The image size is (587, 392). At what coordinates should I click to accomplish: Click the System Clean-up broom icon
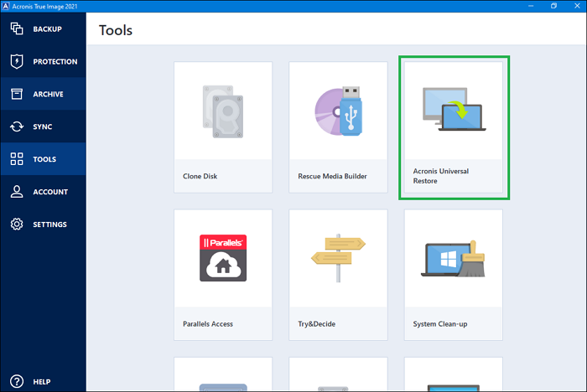(x=454, y=259)
